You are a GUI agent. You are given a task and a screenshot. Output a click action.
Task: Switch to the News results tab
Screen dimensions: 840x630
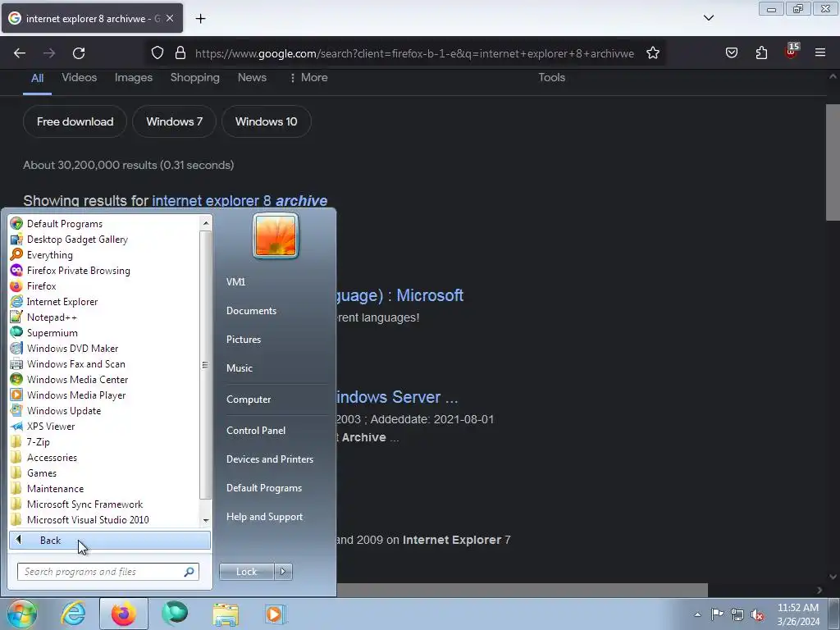click(252, 78)
